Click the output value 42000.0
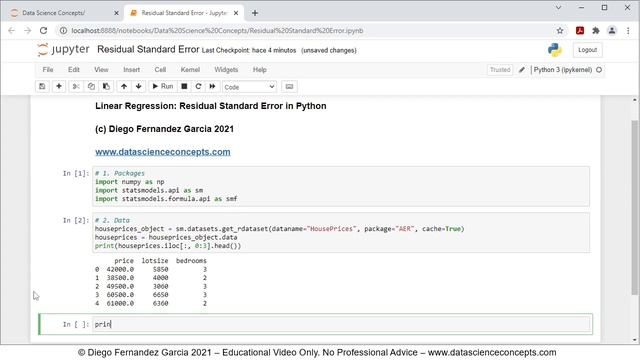The width and height of the screenshot is (640, 360). pyautogui.click(x=120, y=269)
